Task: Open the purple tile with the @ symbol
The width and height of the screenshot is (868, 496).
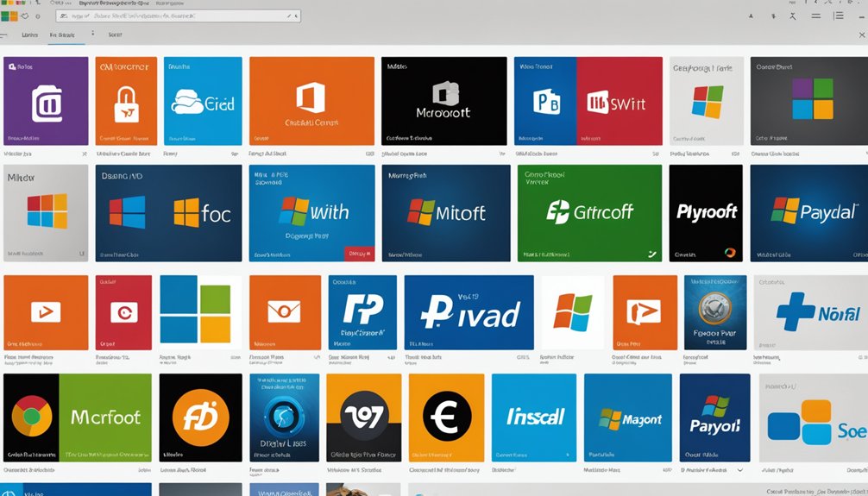Action: (x=46, y=101)
